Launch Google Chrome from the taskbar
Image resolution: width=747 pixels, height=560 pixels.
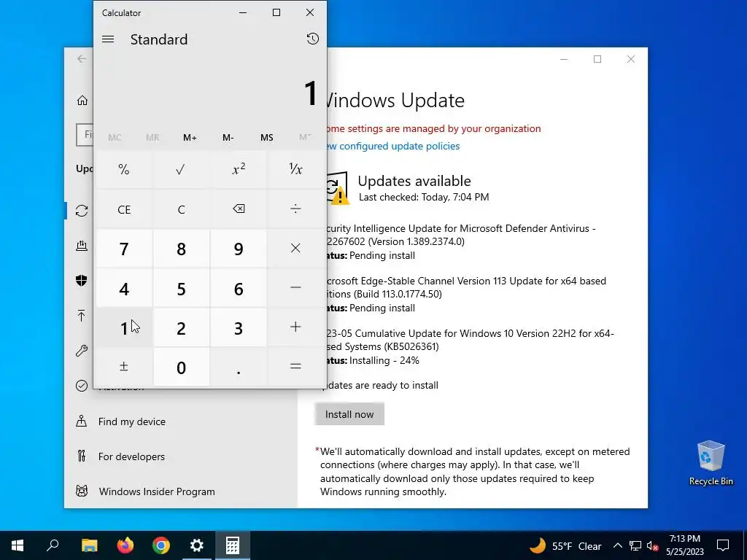[161, 545]
